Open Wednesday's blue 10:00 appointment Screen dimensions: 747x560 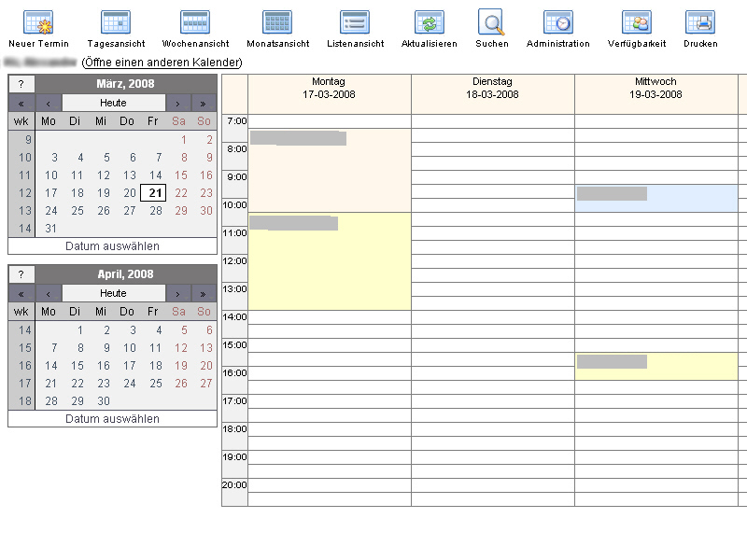(x=654, y=198)
